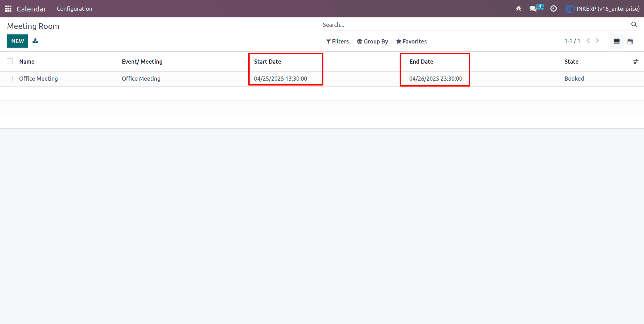Sort by Event/ Meeting column header

click(x=142, y=62)
